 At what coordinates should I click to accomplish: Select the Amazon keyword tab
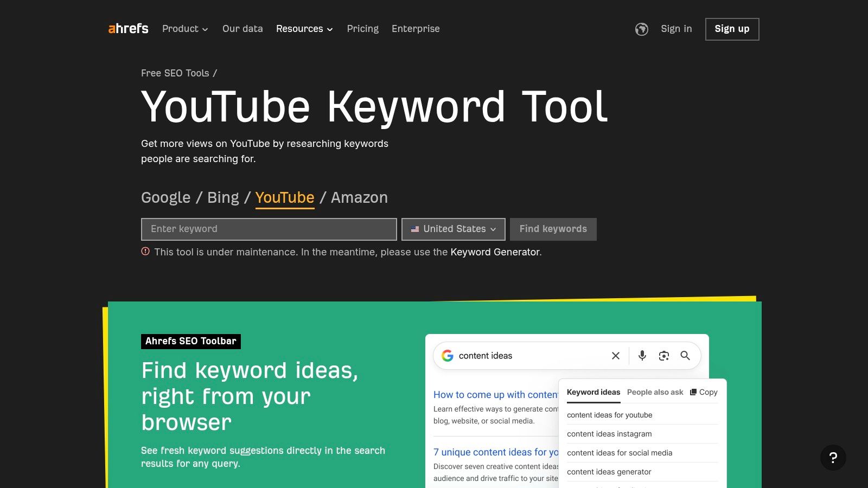[x=359, y=197]
